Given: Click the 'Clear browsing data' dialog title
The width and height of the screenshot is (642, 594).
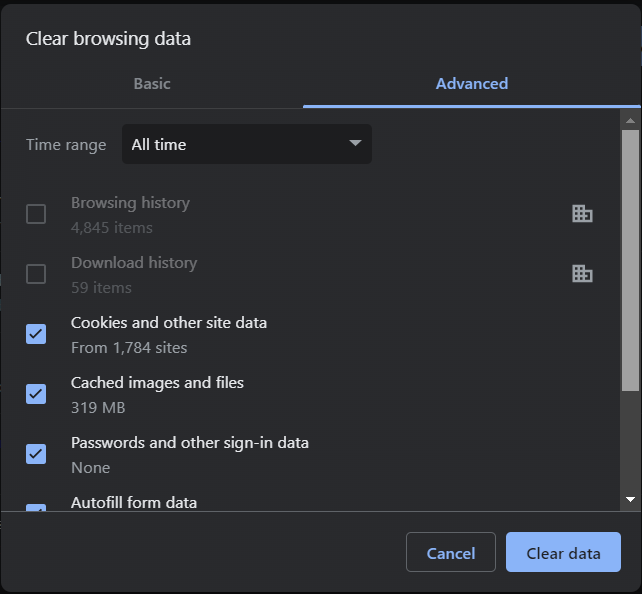Looking at the screenshot, I should pos(108,39).
